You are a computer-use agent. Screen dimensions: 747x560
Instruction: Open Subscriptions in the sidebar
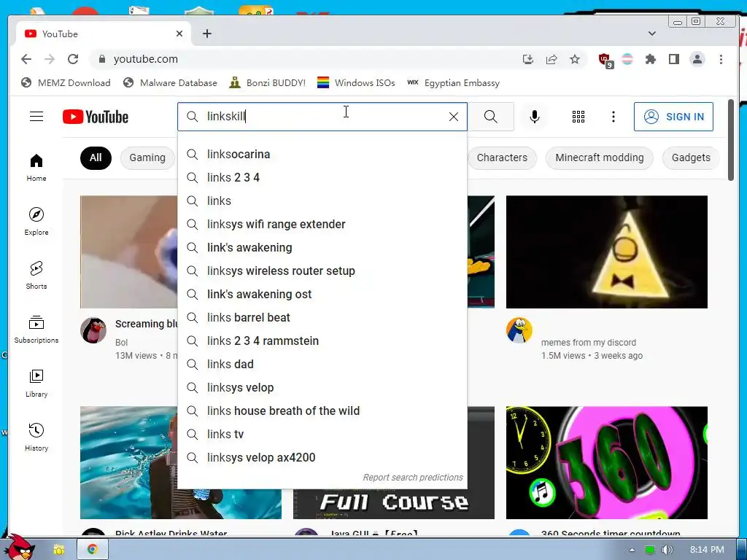(36, 329)
